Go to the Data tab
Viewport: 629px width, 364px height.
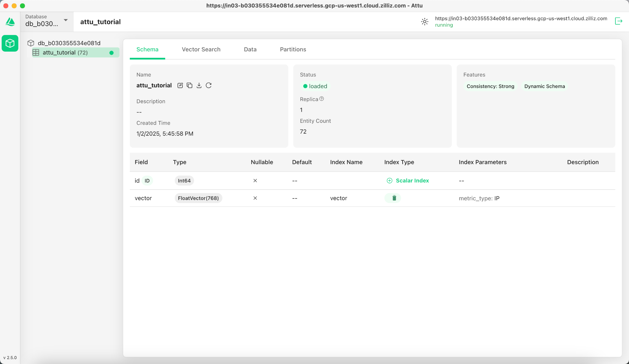[250, 49]
